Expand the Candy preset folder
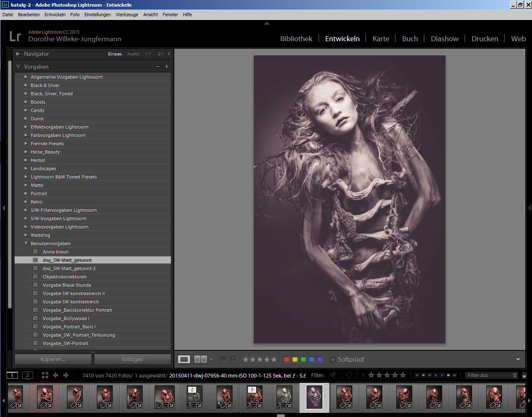Image resolution: width=532 pixels, height=417 pixels. click(26, 110)
